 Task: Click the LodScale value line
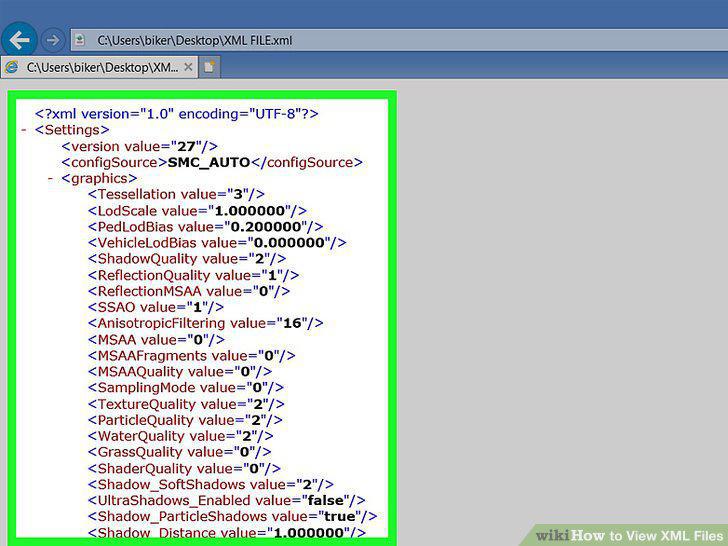pos(197,211)
